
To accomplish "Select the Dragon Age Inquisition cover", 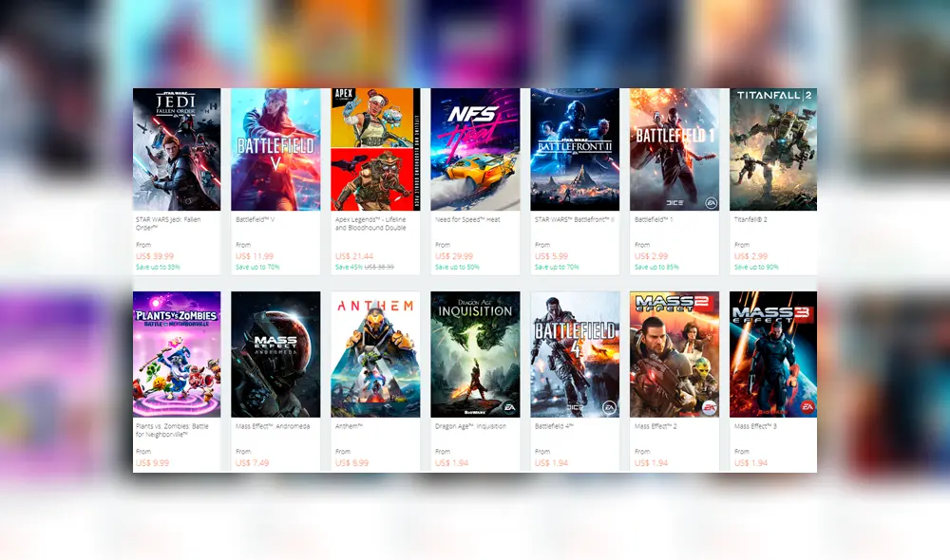I will [475, 354].
